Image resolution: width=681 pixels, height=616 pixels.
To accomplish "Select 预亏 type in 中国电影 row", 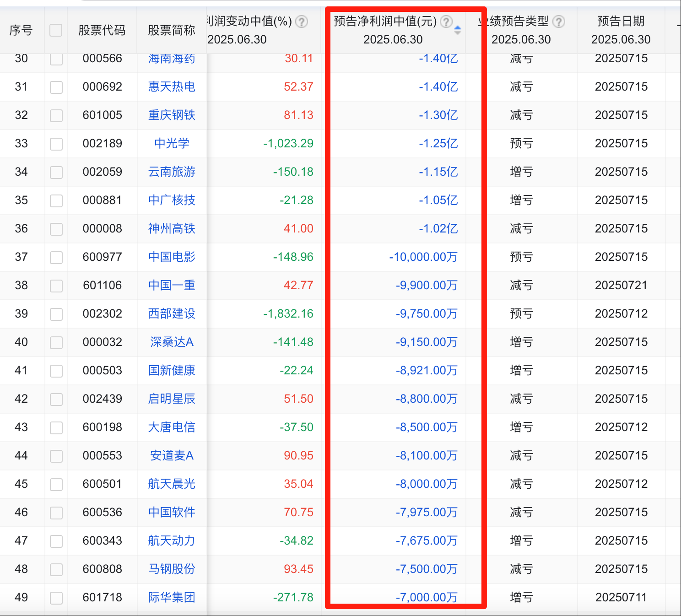I will [x=521, y=257].
